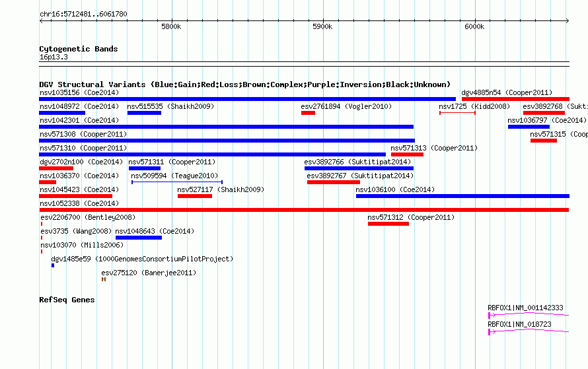588x369 pixels.
Task: Select the nsv571315 red loss bar
Action: point(544,141)
